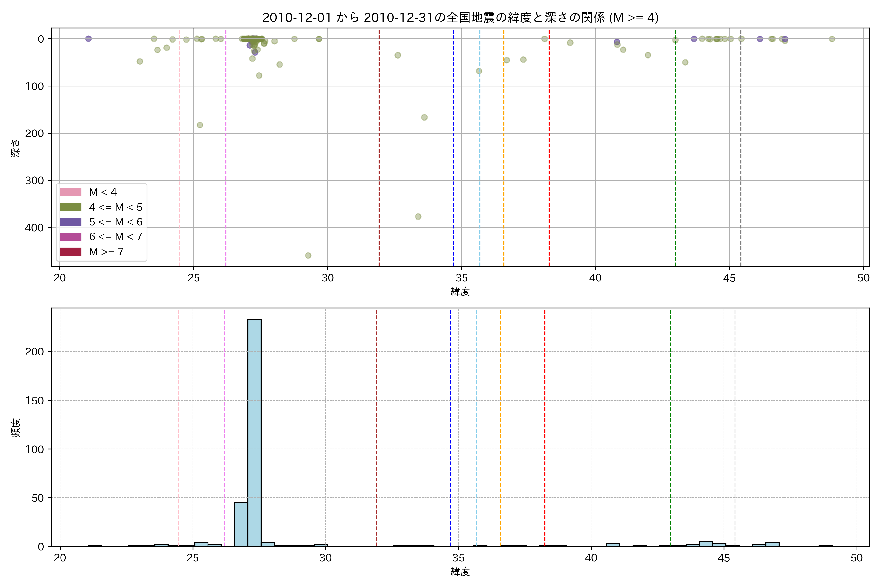The image size is (882, 588).
Task: Click the scatter point near depth 380
Action: [418, 216]
